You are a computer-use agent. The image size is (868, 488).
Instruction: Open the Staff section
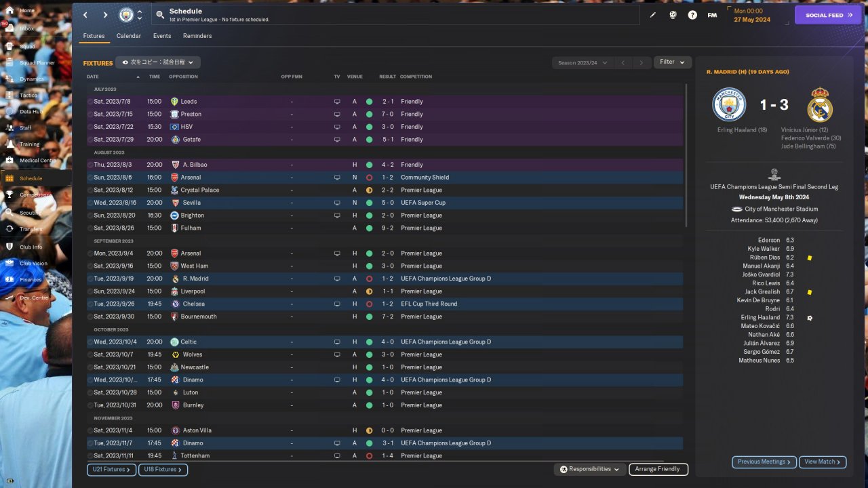tap(26, 128)
